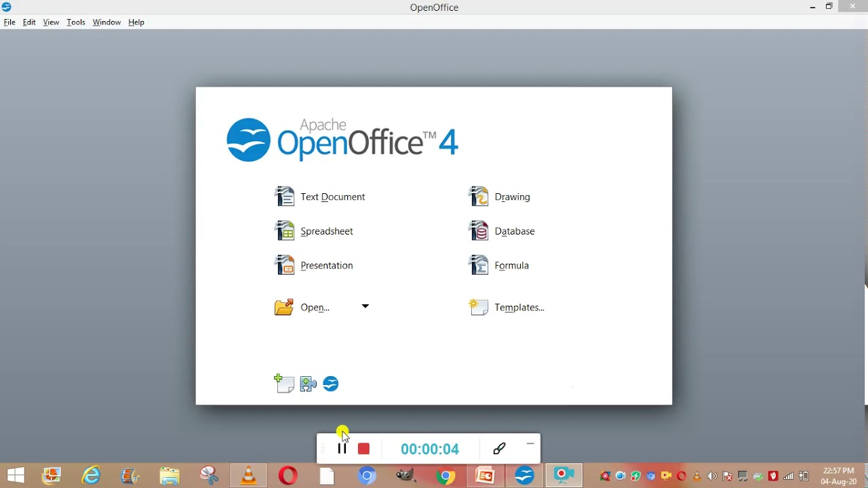Click the Open... folder button

pyautogui.click(x=302, y=307)
